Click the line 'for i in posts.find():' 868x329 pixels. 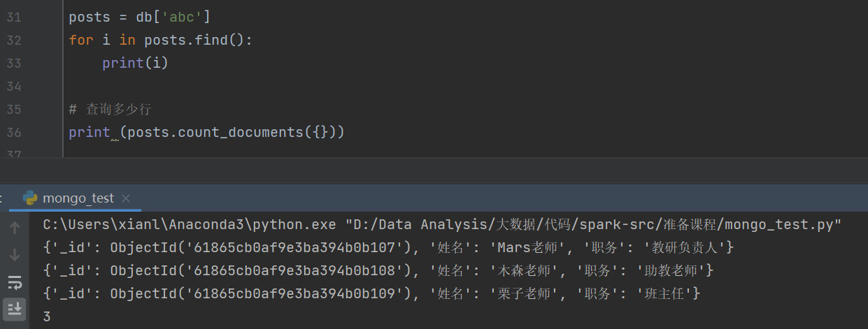(160, 40)
